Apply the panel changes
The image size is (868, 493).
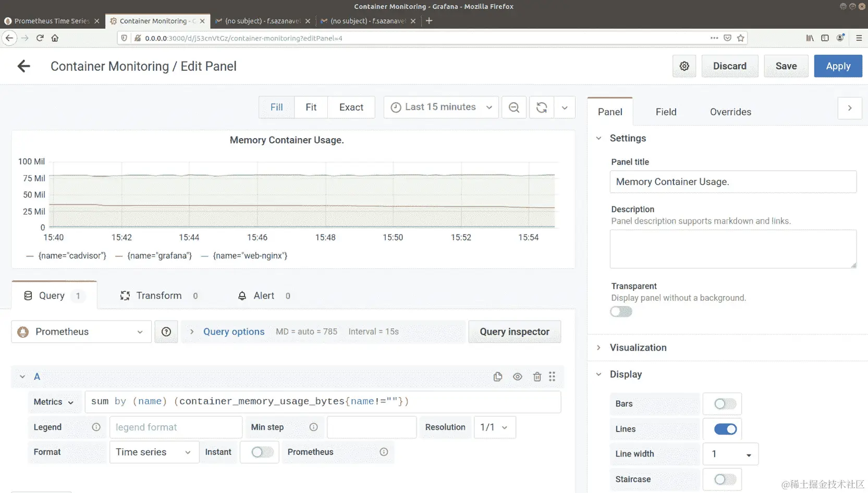838,66
